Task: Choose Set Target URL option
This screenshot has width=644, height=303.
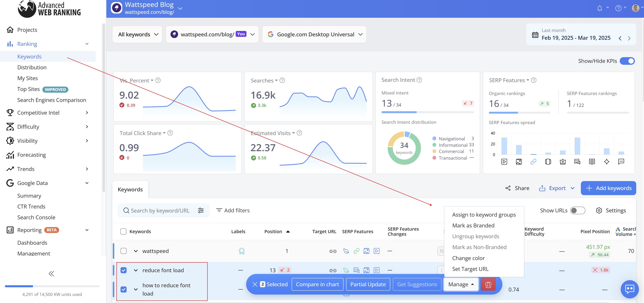Action: (x=470, y=269)
